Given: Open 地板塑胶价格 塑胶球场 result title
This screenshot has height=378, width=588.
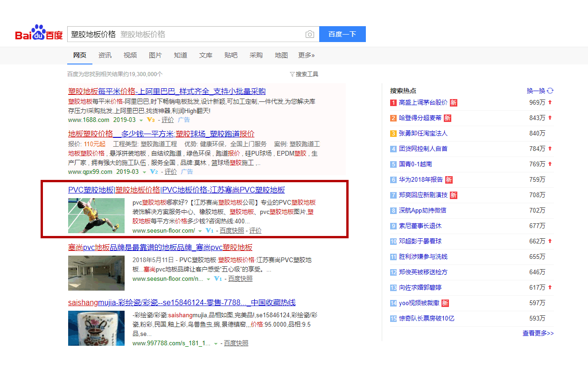Looking at the screenshot, I should (161, 134).
